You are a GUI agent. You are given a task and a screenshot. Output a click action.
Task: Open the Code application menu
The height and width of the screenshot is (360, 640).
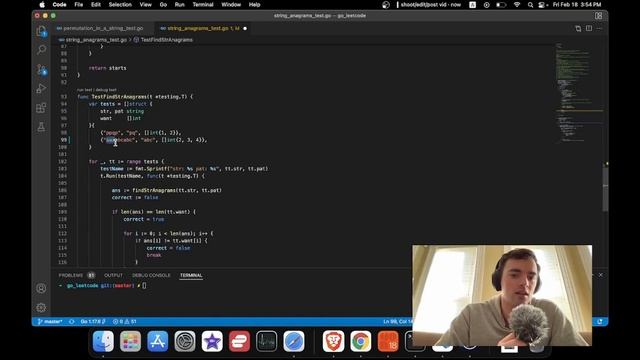click(x=59, y=4)
